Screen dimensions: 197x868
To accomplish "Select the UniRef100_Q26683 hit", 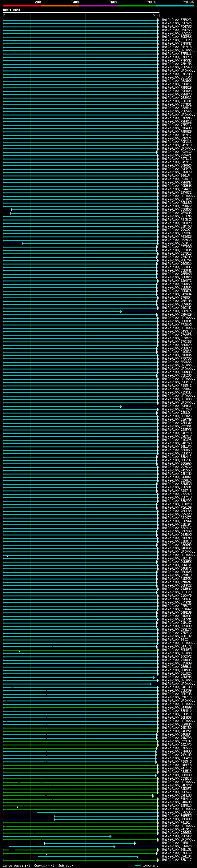I will click(x=176, y=833).
